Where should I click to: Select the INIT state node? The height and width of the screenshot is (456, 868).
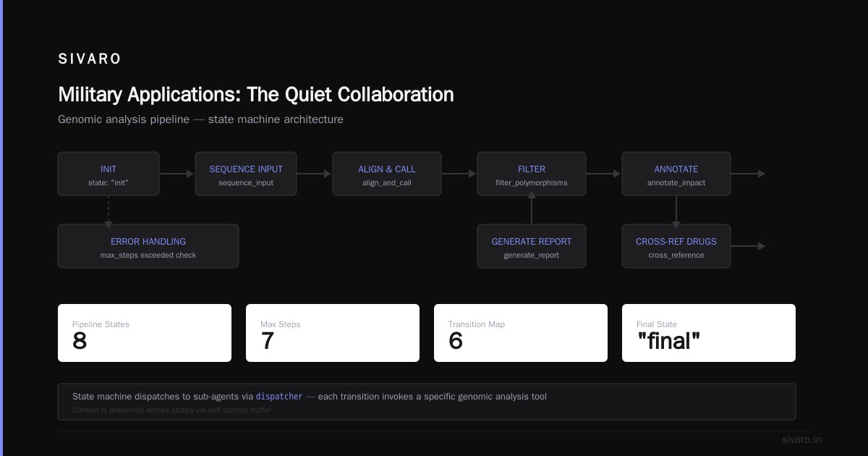(x=109, y=174)
